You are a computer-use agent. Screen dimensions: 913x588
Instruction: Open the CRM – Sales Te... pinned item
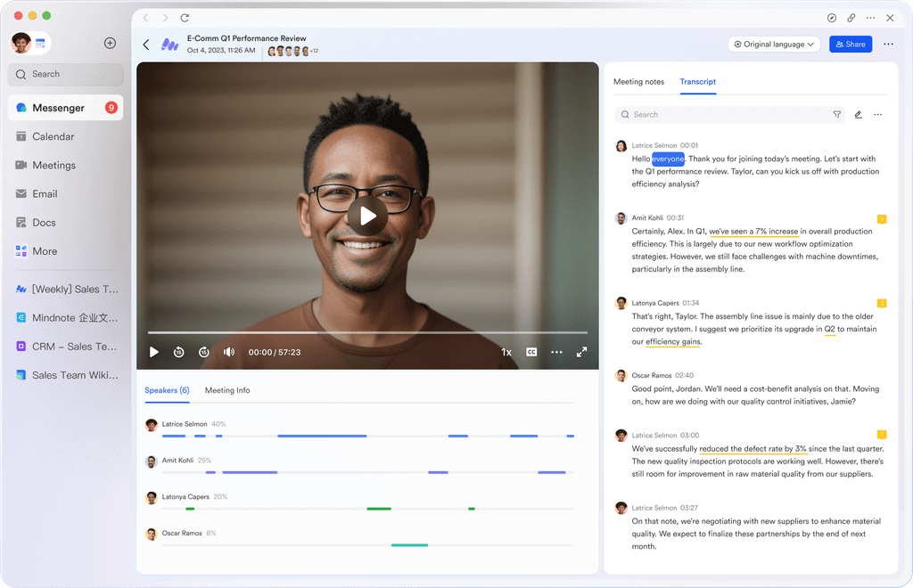click(x=67, y=347)
